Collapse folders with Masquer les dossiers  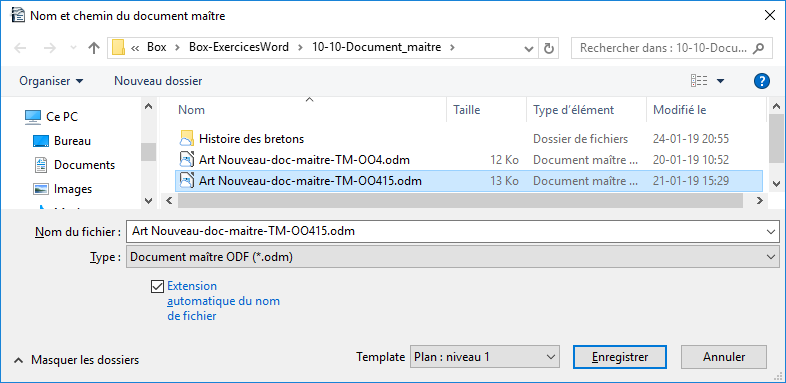(77, 360)
